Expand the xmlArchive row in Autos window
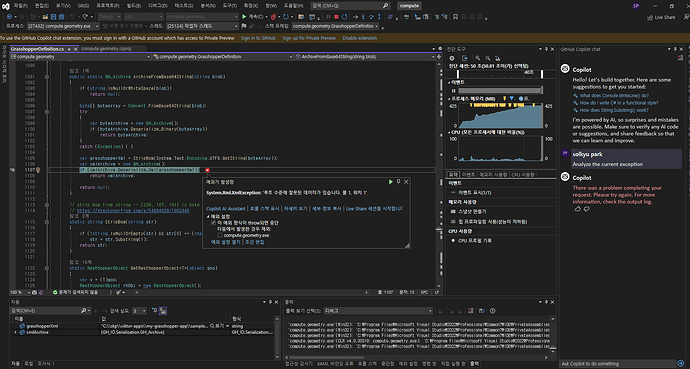Viewport: 690px width, 369px height. pos(15,332)
